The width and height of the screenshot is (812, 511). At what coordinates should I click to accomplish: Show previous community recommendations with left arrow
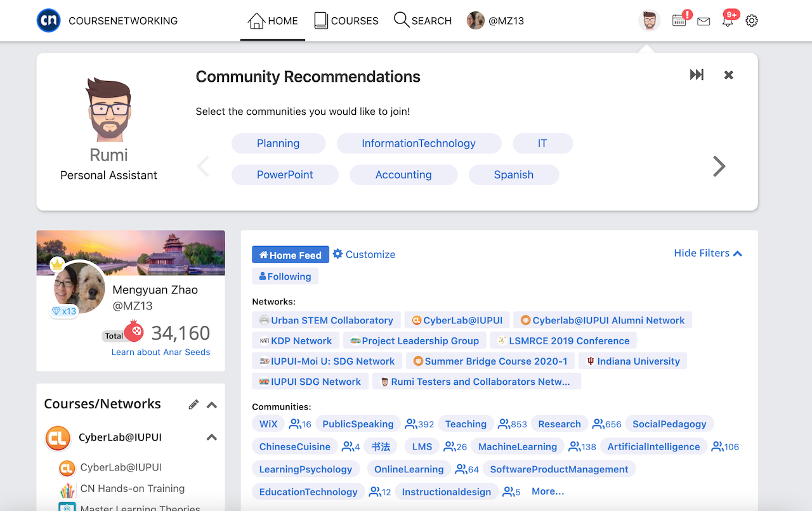[203, 166]
